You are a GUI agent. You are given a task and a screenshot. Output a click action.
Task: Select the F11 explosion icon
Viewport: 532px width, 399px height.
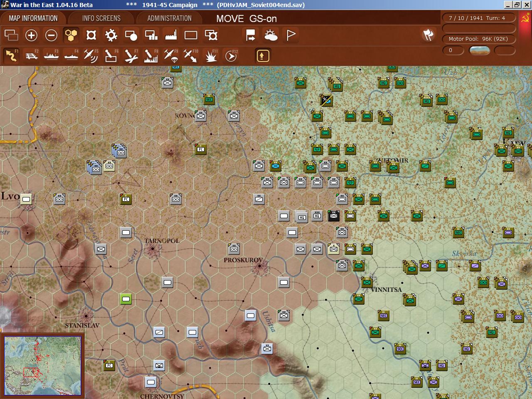pyautogui.click(x=211, y=55)
